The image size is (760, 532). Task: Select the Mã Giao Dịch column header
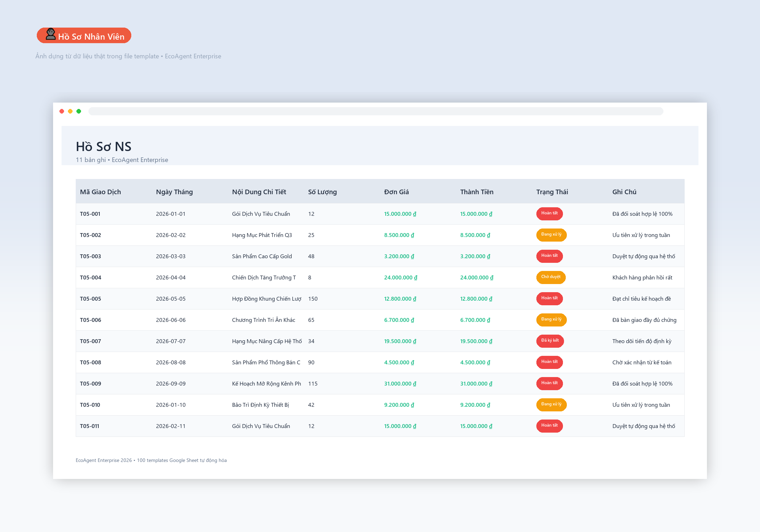(x=100, y=192)
